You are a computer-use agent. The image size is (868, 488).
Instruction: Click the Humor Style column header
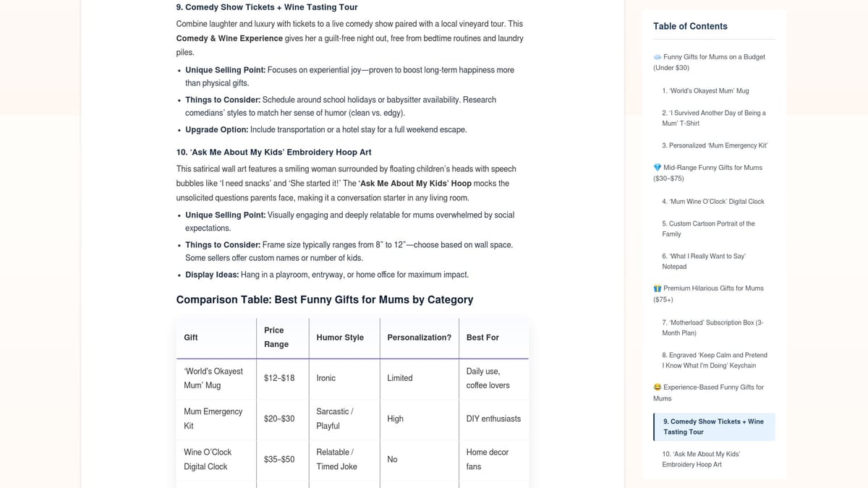pos(340,338)
